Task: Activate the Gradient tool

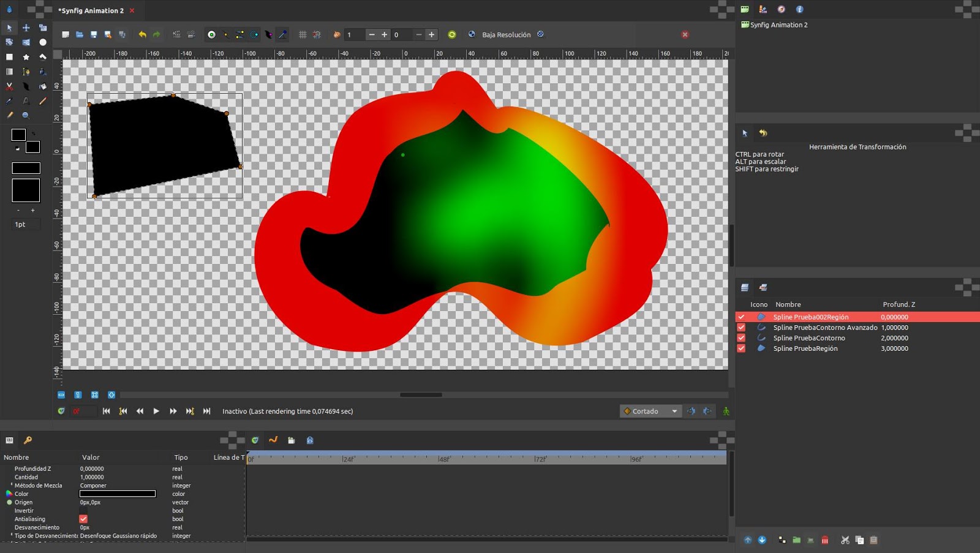Action: tap(9, 71)
